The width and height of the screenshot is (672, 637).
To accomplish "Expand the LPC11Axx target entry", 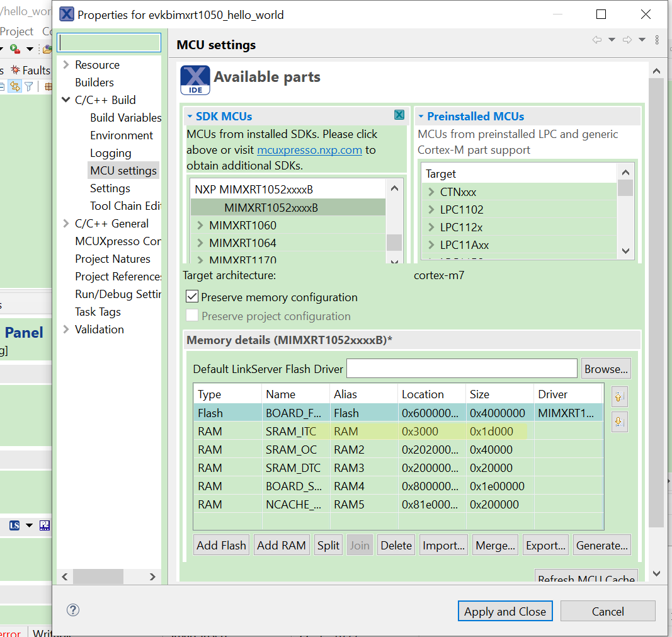I will tap(431, 244).
